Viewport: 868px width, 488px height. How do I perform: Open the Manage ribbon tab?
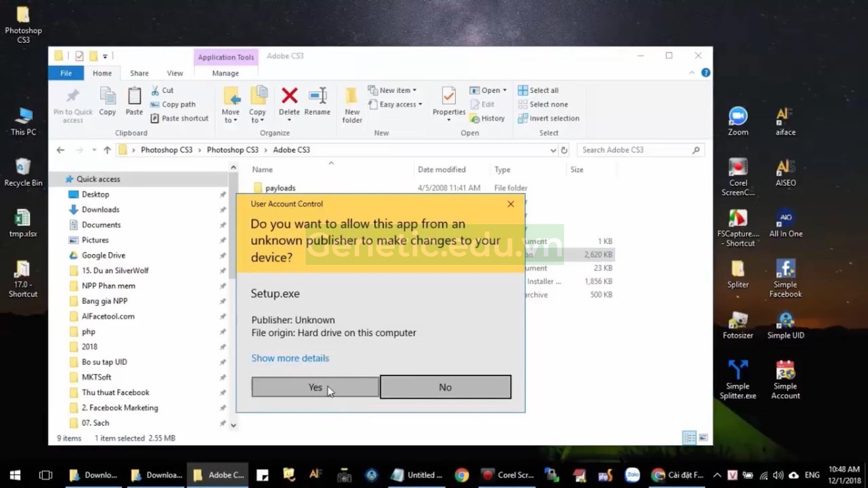pos(225,73)
